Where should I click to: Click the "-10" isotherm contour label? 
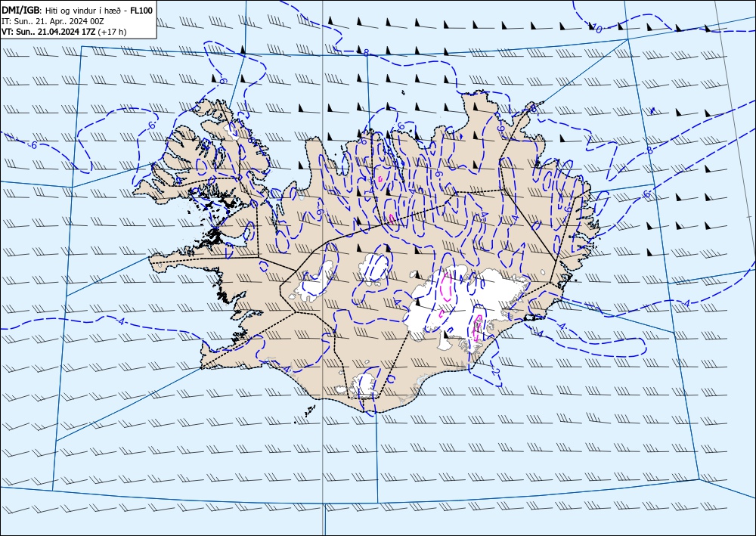pyautogui.click(x=596, y=29)
